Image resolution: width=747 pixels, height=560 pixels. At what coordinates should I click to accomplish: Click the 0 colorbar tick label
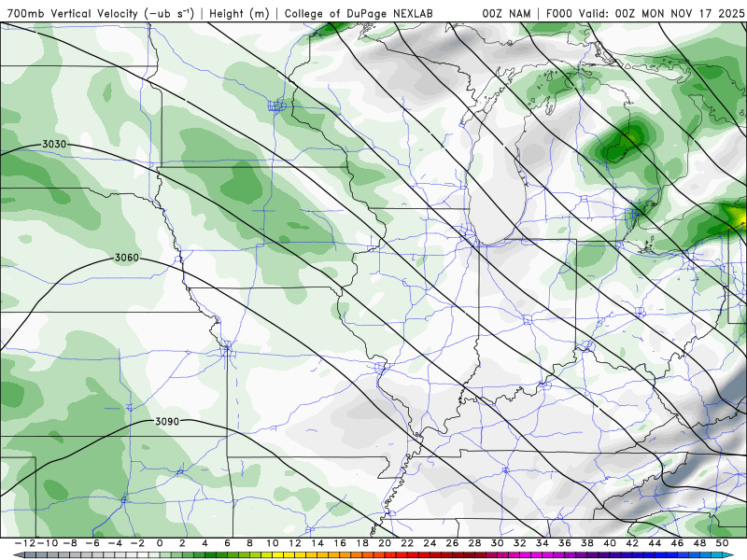(160, 543)
